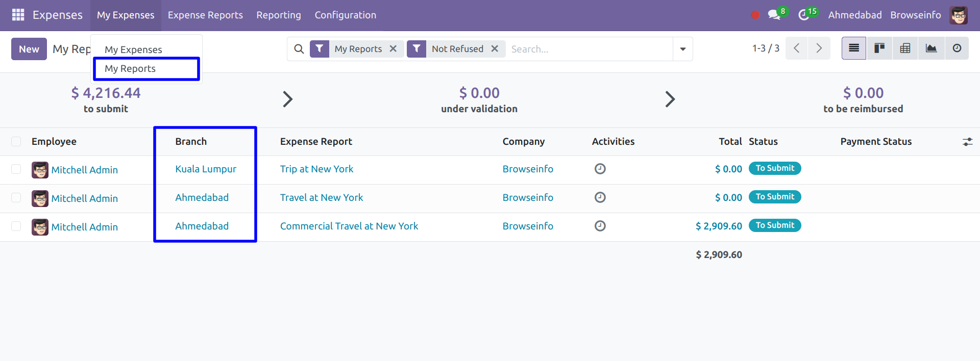Open the apps grid menu icon

tap(18, 15)
